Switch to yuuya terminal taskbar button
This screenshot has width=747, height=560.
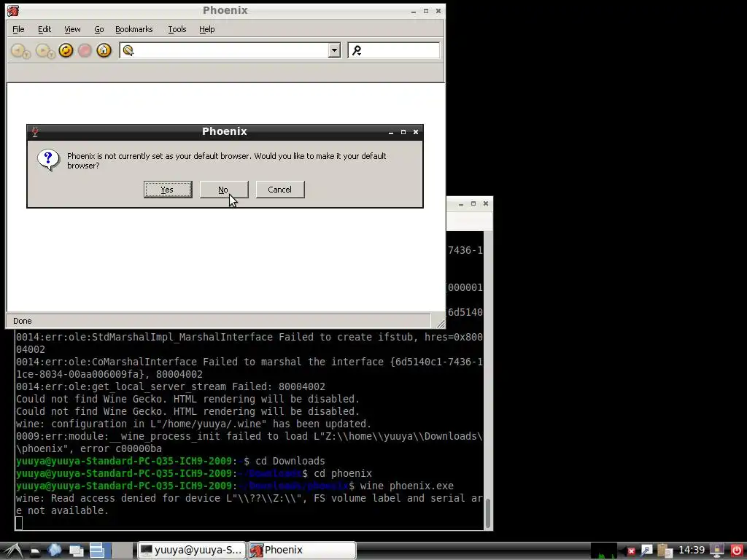[192, 551]
